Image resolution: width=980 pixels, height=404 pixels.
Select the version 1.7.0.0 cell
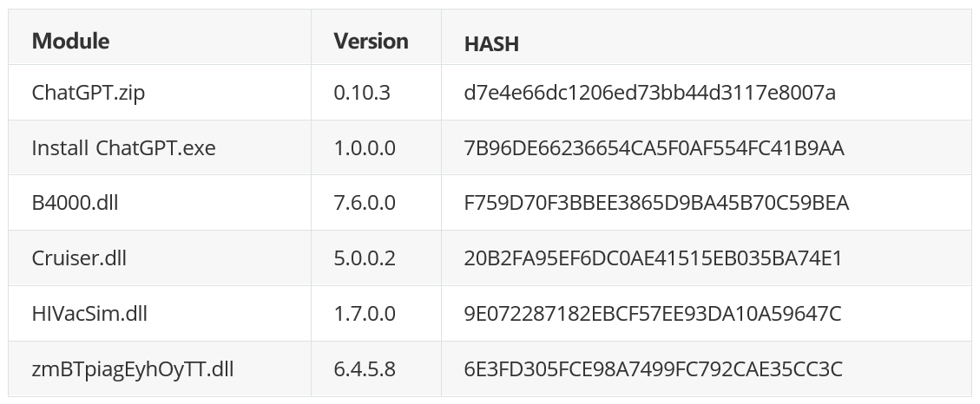tap(365, 314)
